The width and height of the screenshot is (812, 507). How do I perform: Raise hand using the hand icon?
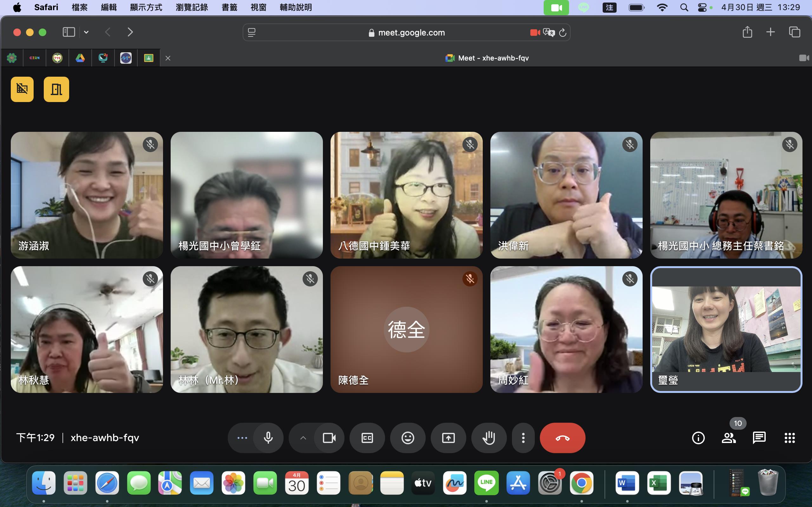coord(488,438)
